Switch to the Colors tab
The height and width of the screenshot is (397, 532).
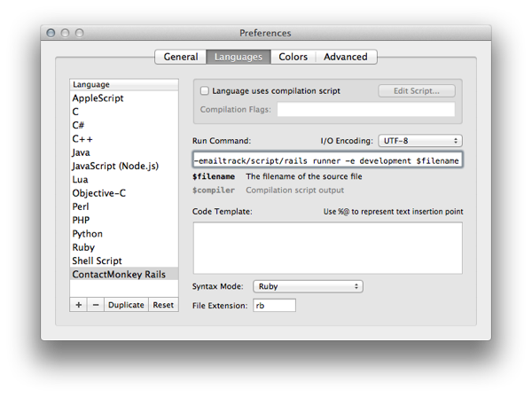[x=293, y=57]
